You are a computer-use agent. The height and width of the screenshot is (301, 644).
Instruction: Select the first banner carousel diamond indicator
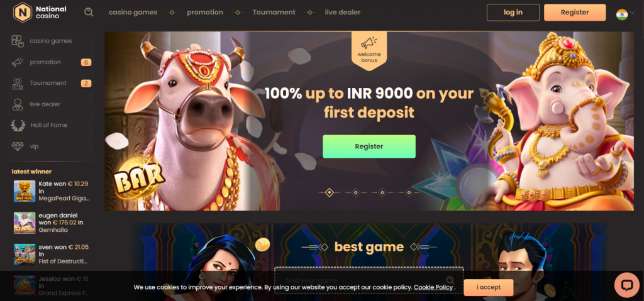coord(330,192)
